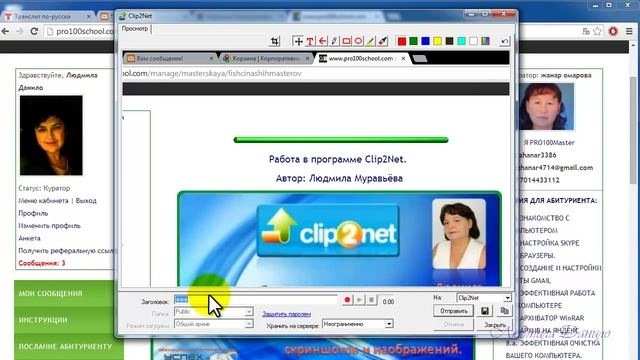The height and width of the screenshot is (360, 640).
Task: Click the Выход link on the webpage
Action: (86, 200)
